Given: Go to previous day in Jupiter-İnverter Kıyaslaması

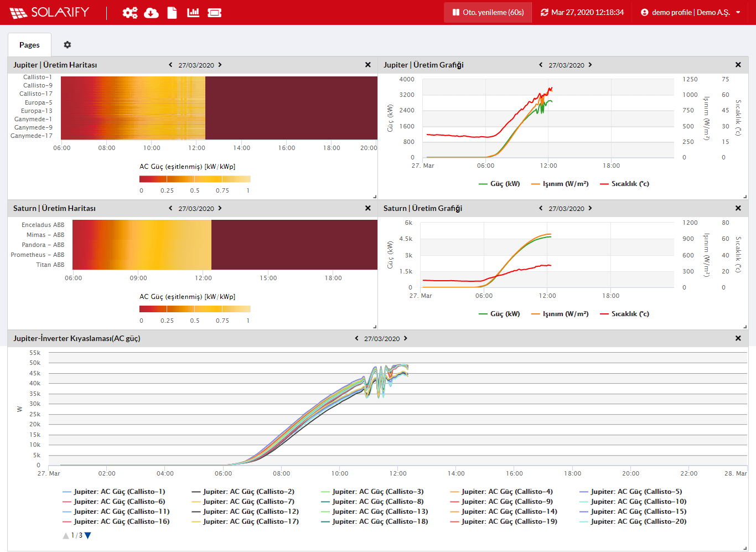Looking at the screenshot, I should point(356,338).
